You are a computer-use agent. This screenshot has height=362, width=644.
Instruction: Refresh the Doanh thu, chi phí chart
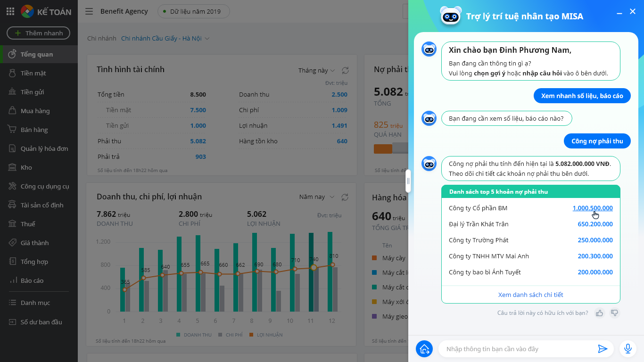click(x=345, y=197)
